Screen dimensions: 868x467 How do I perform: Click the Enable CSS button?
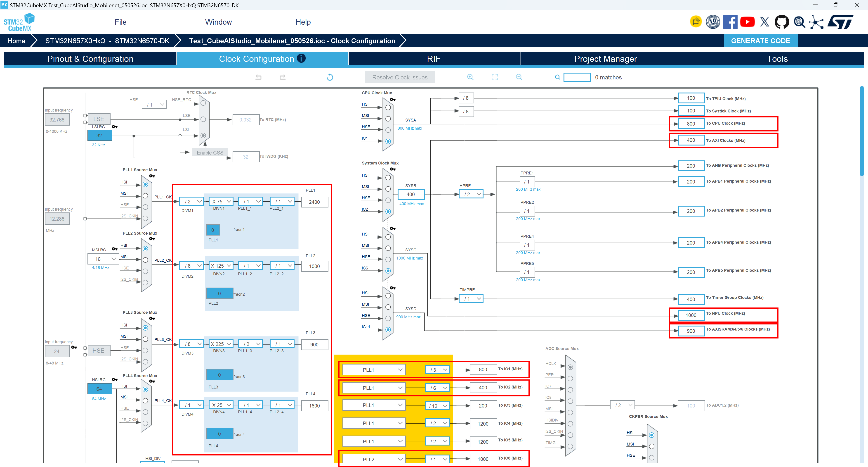(210, 153)
